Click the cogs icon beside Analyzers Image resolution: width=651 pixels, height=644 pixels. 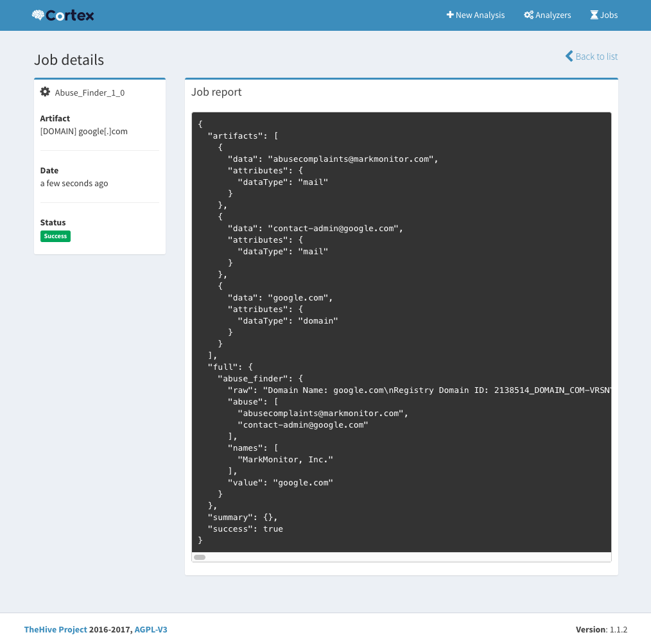click(528, 15)
